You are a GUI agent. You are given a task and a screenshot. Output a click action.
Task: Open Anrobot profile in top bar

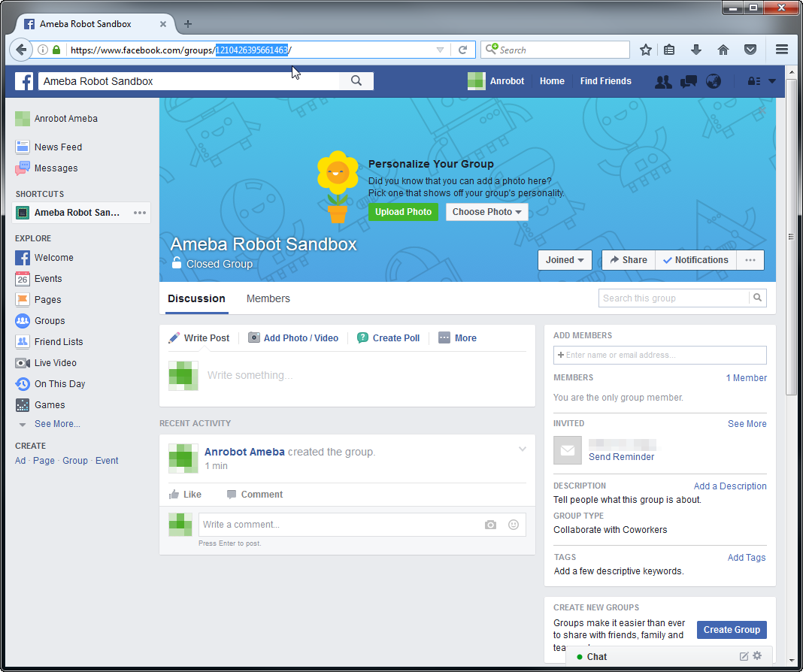coord(495,81)
